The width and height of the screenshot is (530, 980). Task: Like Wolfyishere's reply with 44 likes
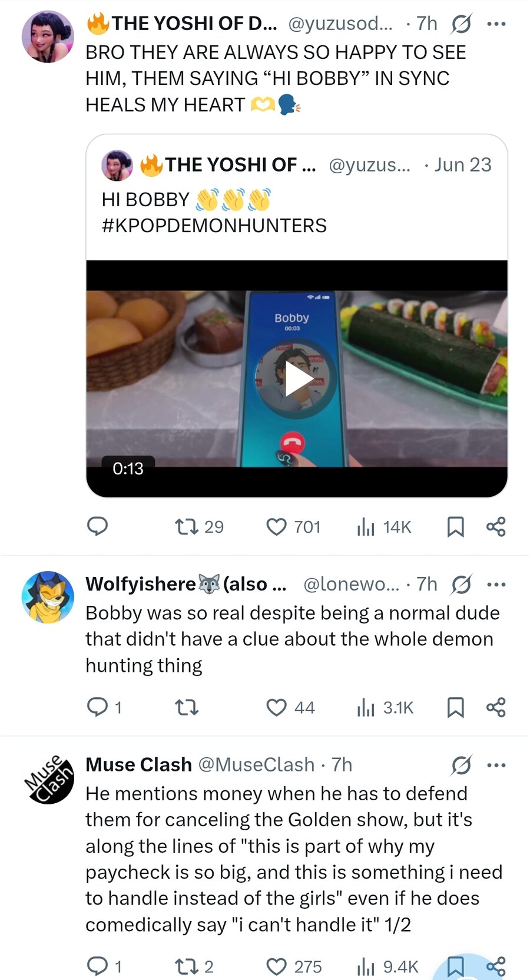point(291,707)
